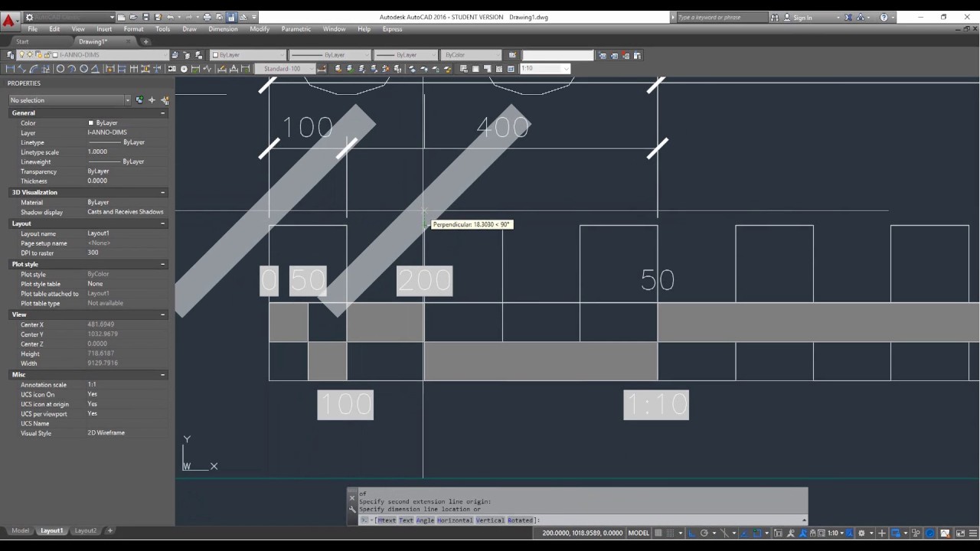
Task: Click the Clean Screen icon in status bar
Action: coord(960,533)
